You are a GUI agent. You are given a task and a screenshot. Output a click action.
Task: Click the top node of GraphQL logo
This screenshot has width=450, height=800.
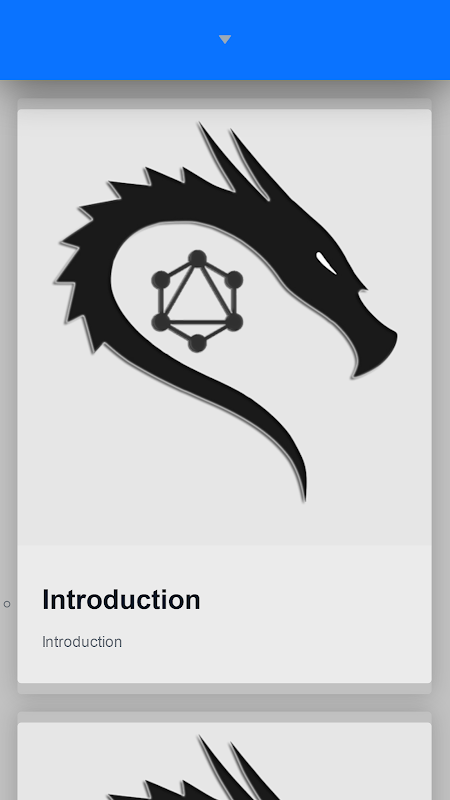(x=197, y=259)
